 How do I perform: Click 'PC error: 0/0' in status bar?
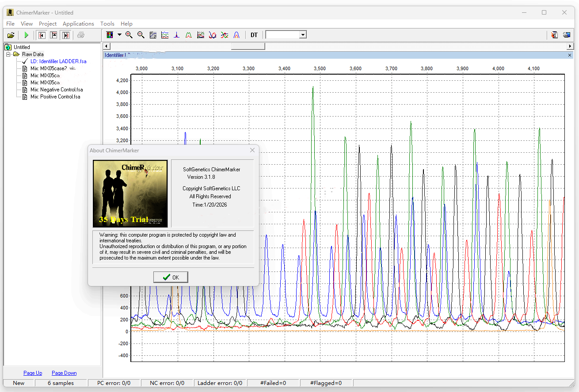pyautogui.click(x=114, y=383)
